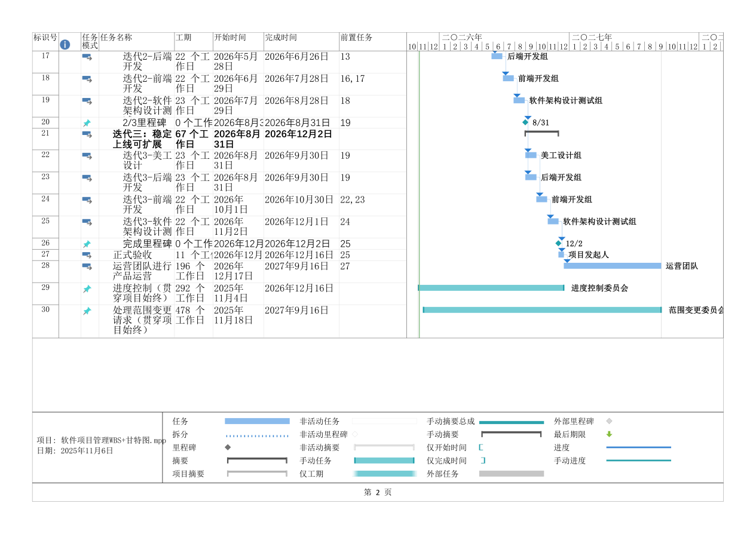Click the gray 外部任务 bar sample in the legend

tap(512, 474)
